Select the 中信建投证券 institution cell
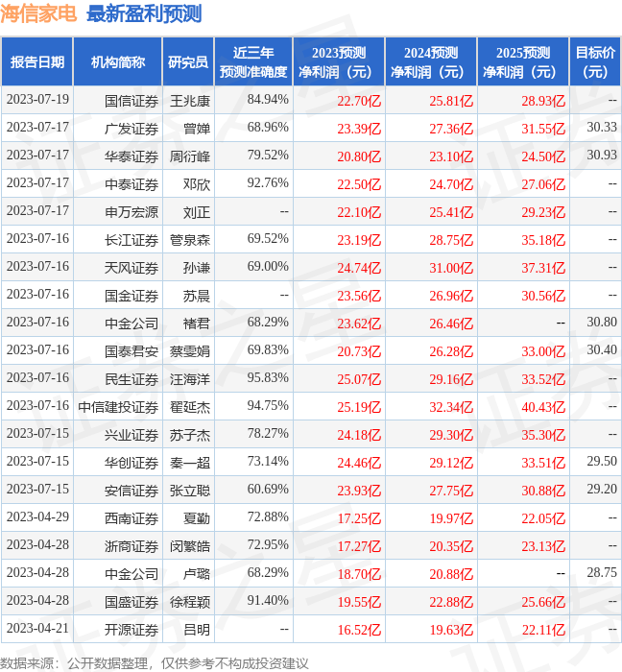622x672 pixels. pyautogui.click(x=118, y=407)
